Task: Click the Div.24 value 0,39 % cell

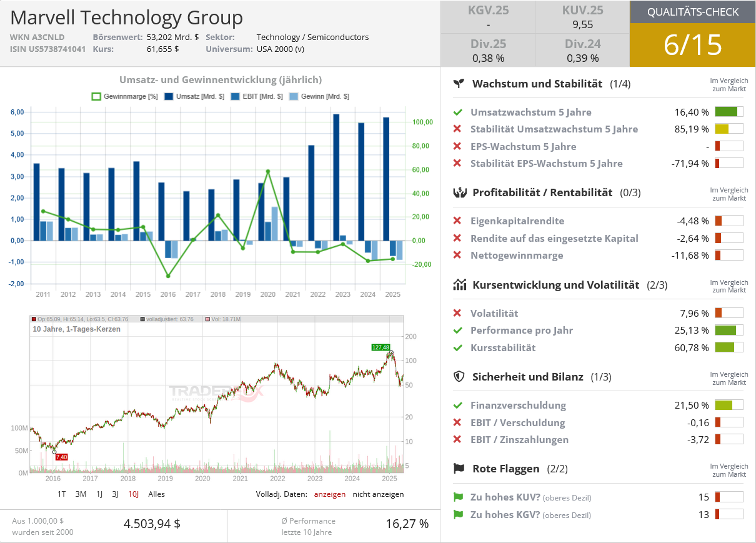Action: pos(582,51)
